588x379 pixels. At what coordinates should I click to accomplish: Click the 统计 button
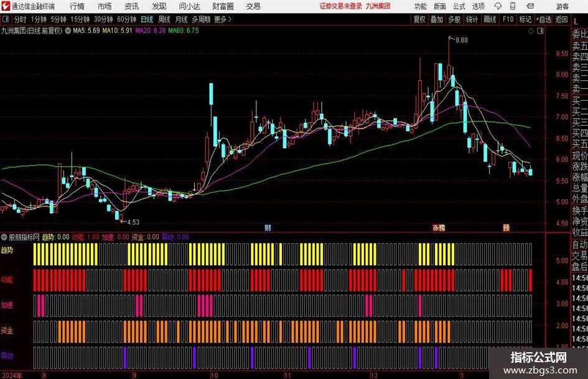(x=472, y=19)
